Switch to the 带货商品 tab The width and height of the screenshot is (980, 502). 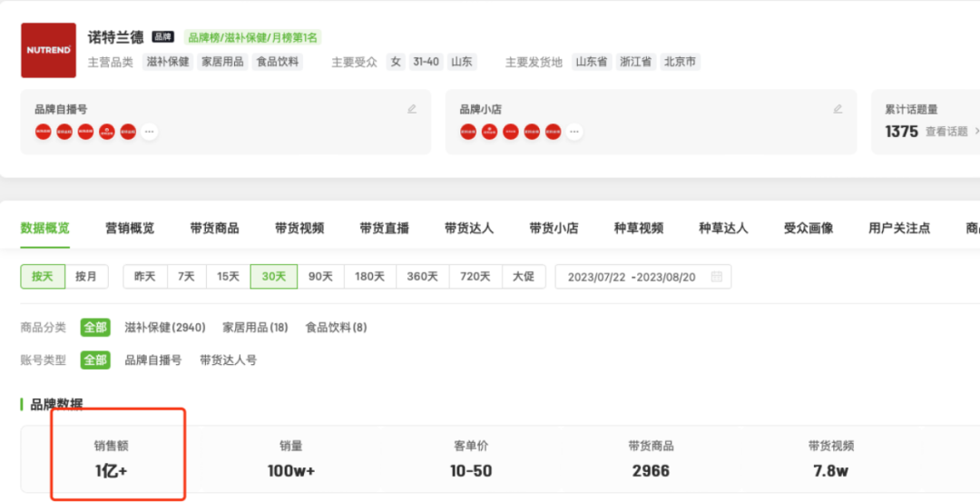214,228
